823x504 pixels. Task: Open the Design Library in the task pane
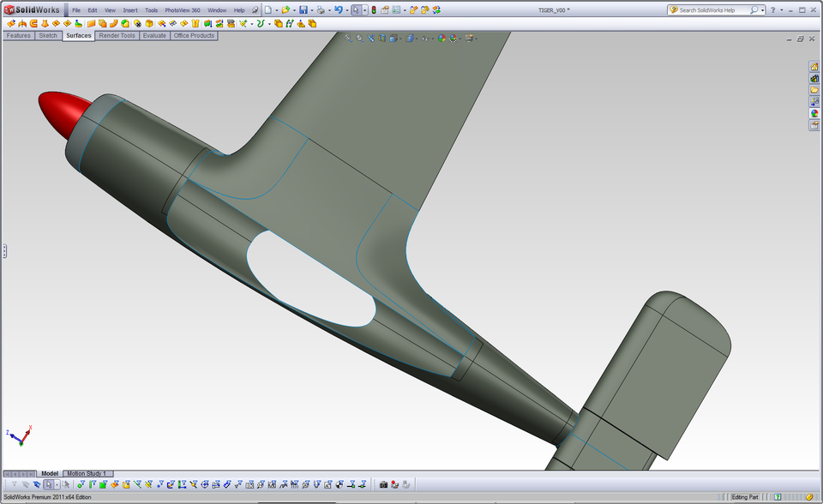[x=814, y=79]
